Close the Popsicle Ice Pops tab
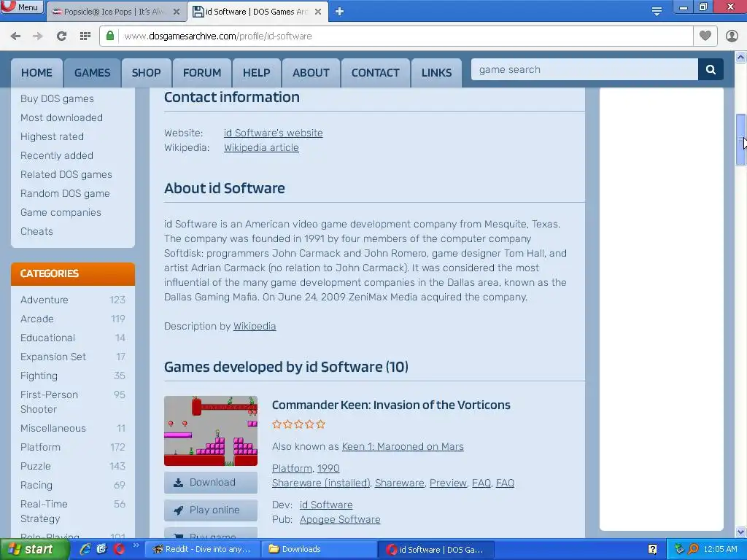The height and width of the screenshot is (560, 747). tap(177, 12)
